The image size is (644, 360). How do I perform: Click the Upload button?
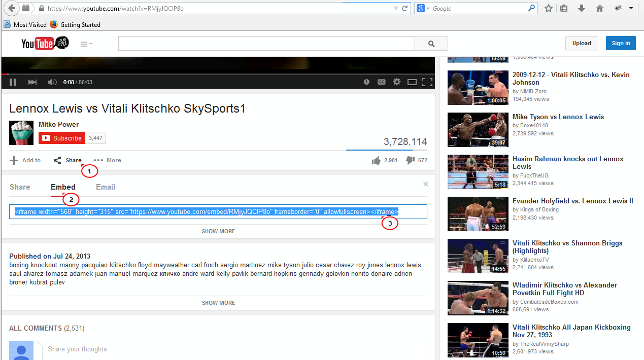coord(582,43)
